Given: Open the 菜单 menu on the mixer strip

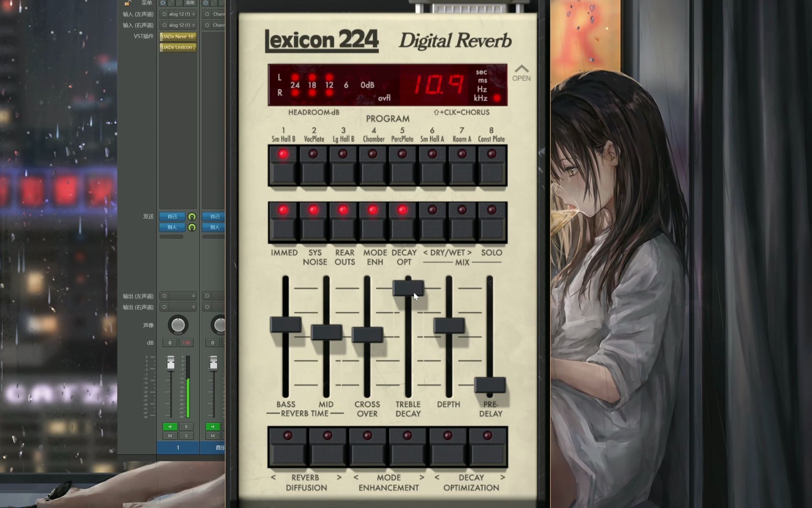Looking at the screenshot, I should [190, 3].
